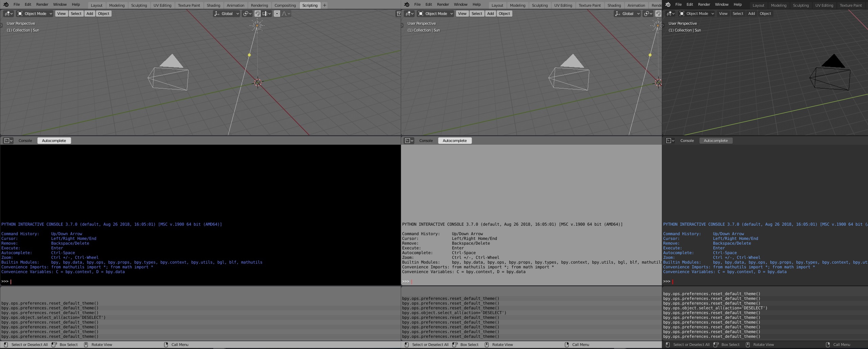This screenshot has width=868, height=349.
Task: Open console editor type selector, middle window
Action: pyautogui.click(x=409, y=141)
